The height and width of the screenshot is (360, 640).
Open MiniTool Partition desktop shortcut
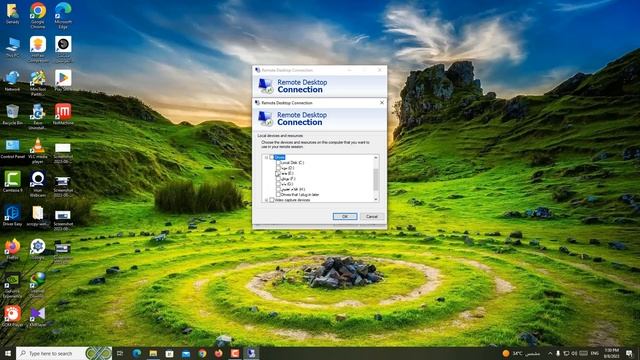[38, 83]
